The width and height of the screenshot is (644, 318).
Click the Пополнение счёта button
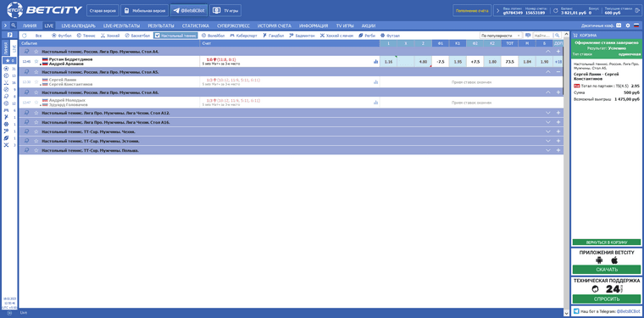point(472,11)
